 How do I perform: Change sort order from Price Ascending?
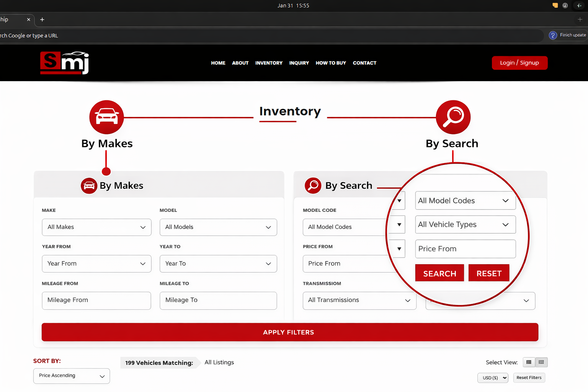[72, 376]
